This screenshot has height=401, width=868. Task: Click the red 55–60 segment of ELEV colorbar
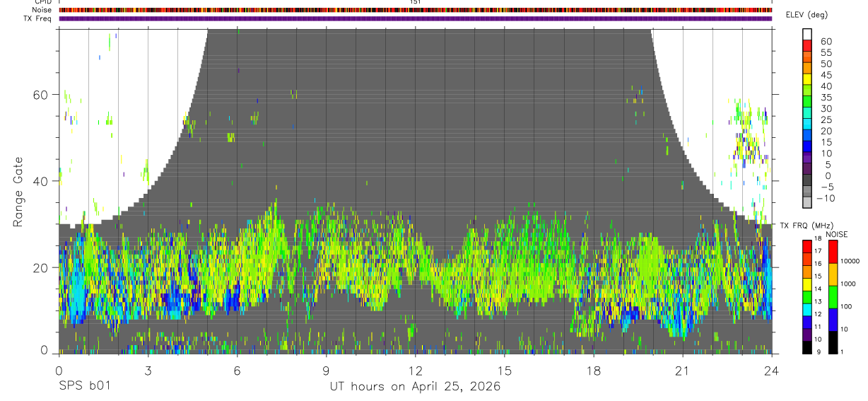(807, 45)
